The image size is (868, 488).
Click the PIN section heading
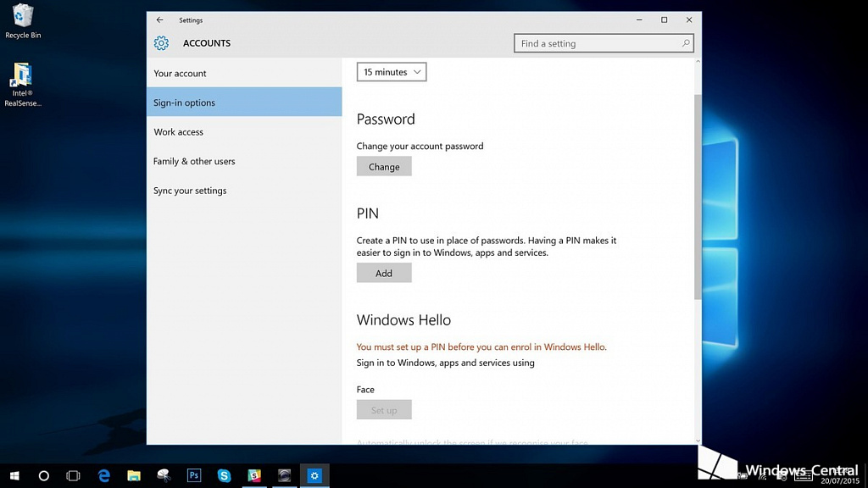368,213
